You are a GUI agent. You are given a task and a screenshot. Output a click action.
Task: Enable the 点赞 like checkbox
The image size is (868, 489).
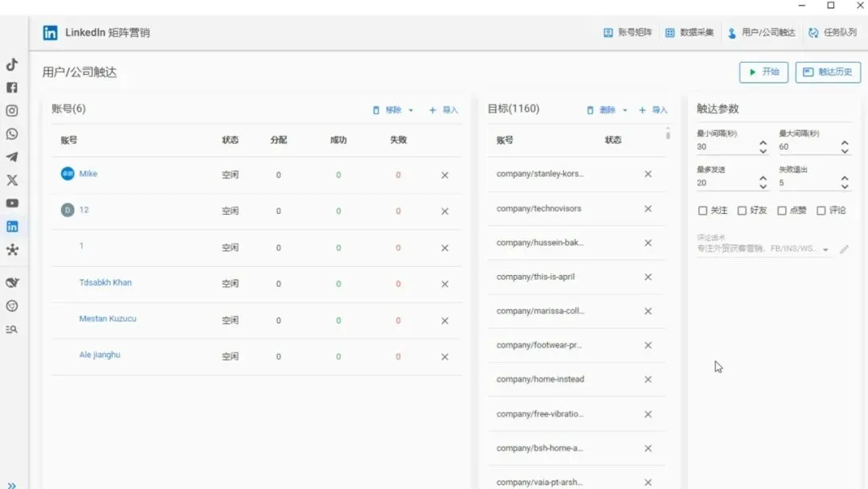tap(782, 211)
